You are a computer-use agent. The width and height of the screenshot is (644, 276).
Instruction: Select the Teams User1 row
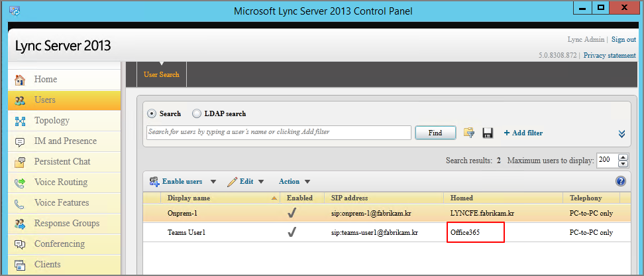coord(387,233)
